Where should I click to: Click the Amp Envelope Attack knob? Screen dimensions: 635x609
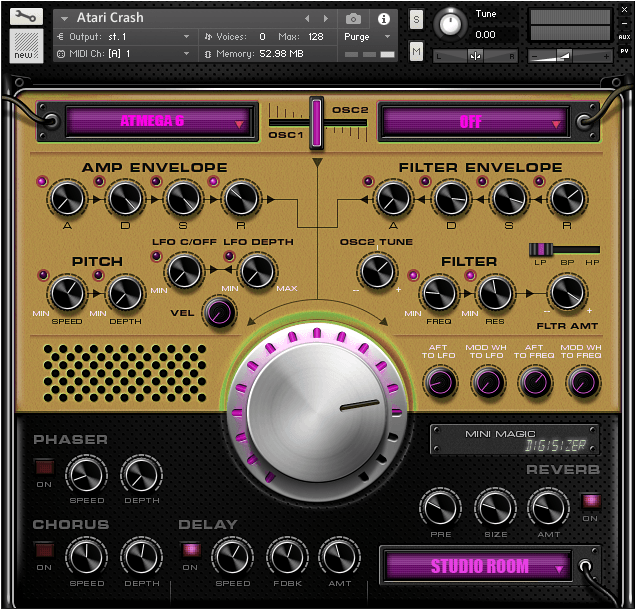pos(67,199)
